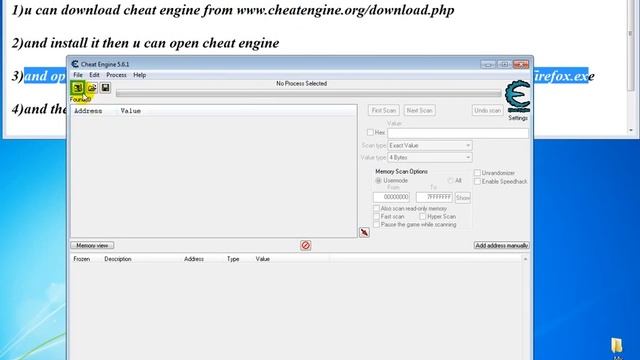Click the Address column header in results

coord(88,111)
